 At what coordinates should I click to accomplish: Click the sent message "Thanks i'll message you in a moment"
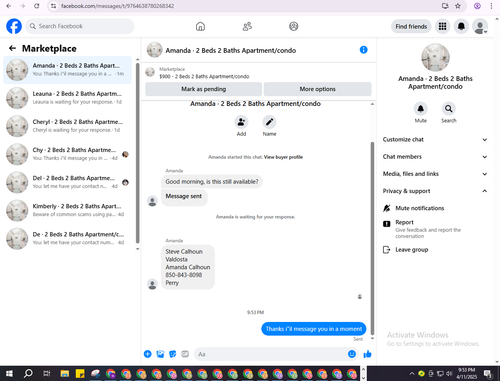[x=314, y=329]
